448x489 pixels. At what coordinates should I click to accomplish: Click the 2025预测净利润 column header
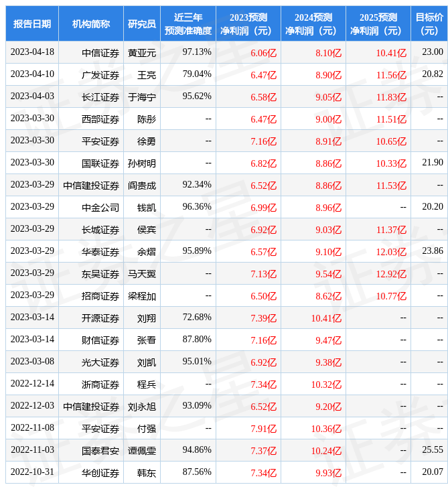pos(378,23)
